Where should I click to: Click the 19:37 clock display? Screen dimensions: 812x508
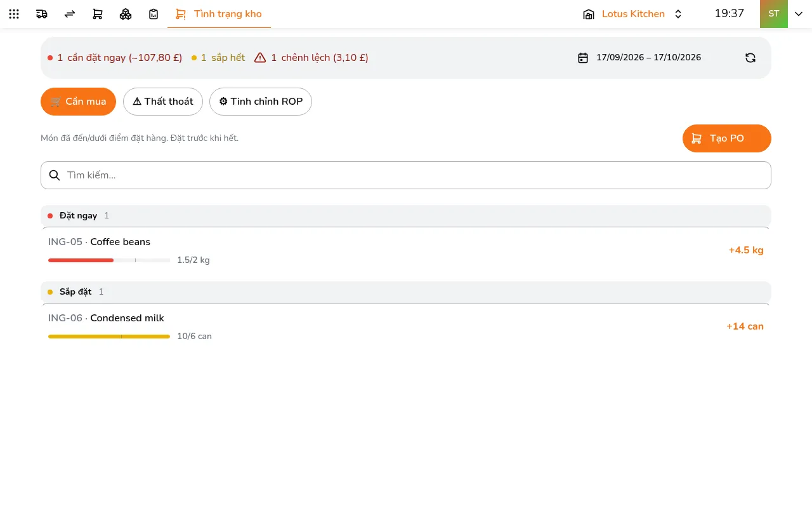[x=730, y=13]
